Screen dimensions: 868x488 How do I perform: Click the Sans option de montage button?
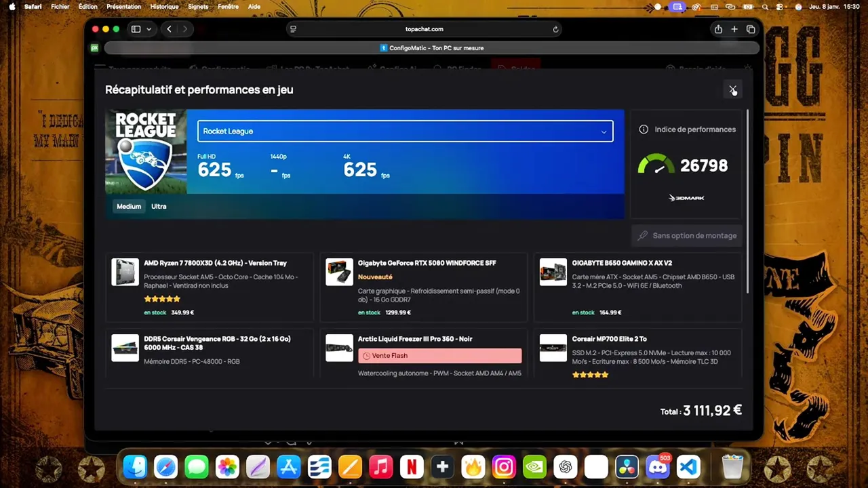(687, 235)
